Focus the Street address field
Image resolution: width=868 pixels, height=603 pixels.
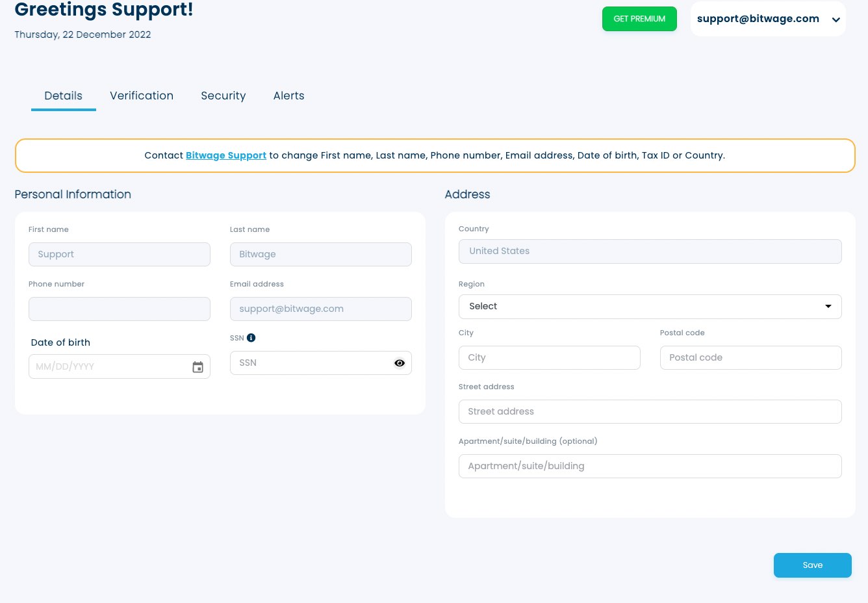(x=650, y=412)
